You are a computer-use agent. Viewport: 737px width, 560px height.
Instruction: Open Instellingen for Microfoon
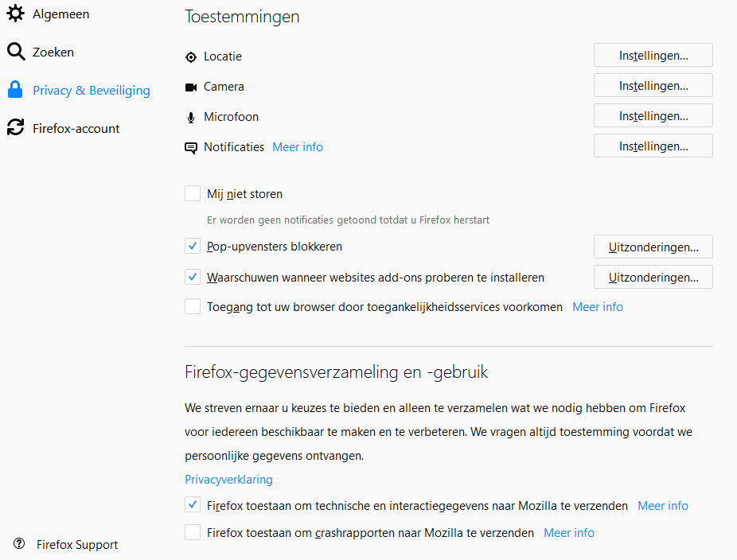653,116
